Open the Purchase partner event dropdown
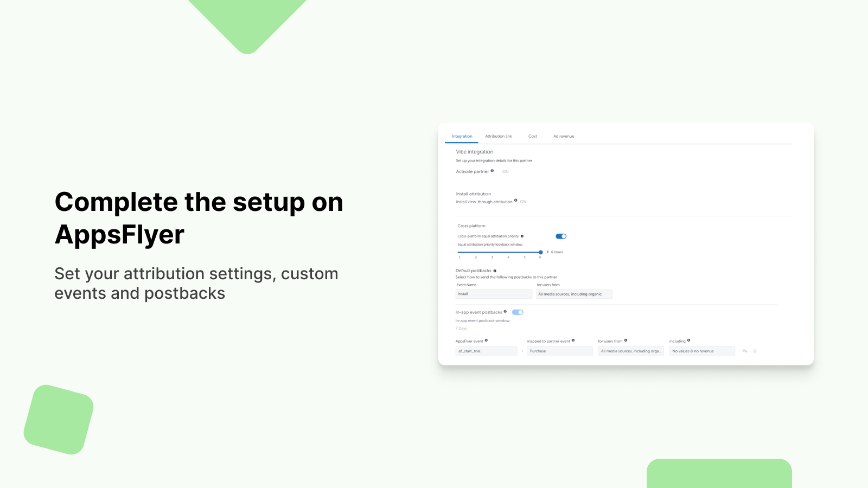This screenshot has height=488, width=868. [x=559, y=351]
